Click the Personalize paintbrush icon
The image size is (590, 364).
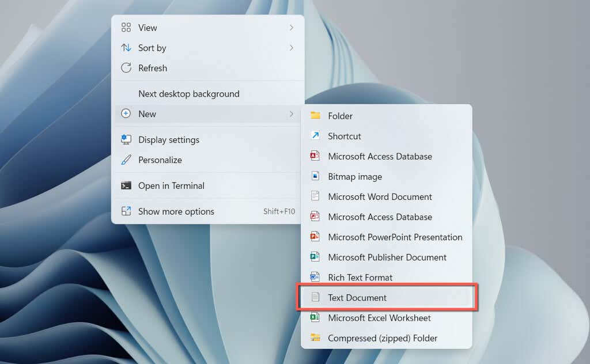click(x=126, y=160)
